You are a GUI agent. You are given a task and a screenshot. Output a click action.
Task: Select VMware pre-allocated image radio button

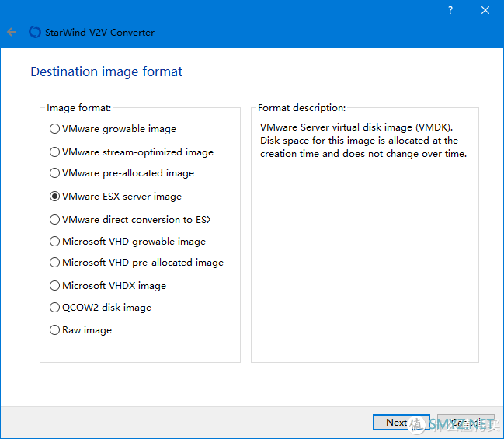(x=54, y=173)
